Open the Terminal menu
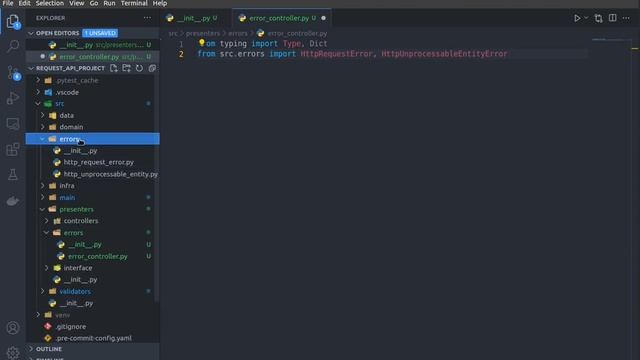Viewport: 640px width, 360px height. click(134, 3)
